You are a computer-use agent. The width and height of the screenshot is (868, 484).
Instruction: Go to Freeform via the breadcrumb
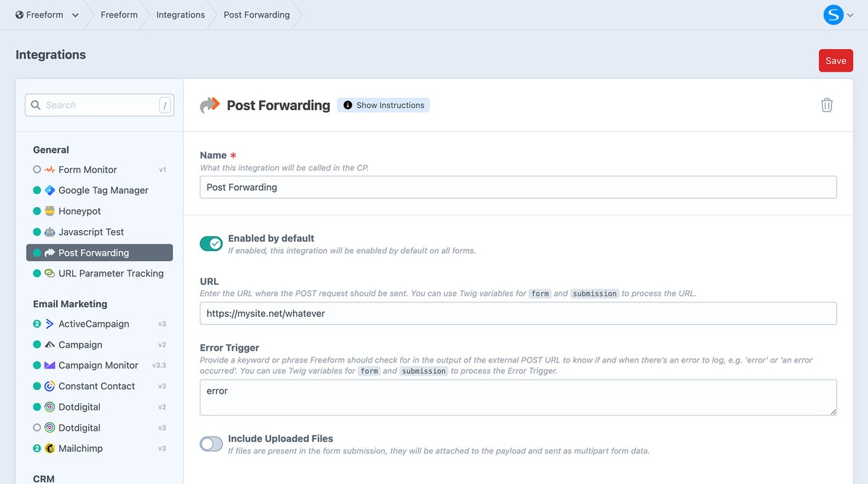coord(119,14)
